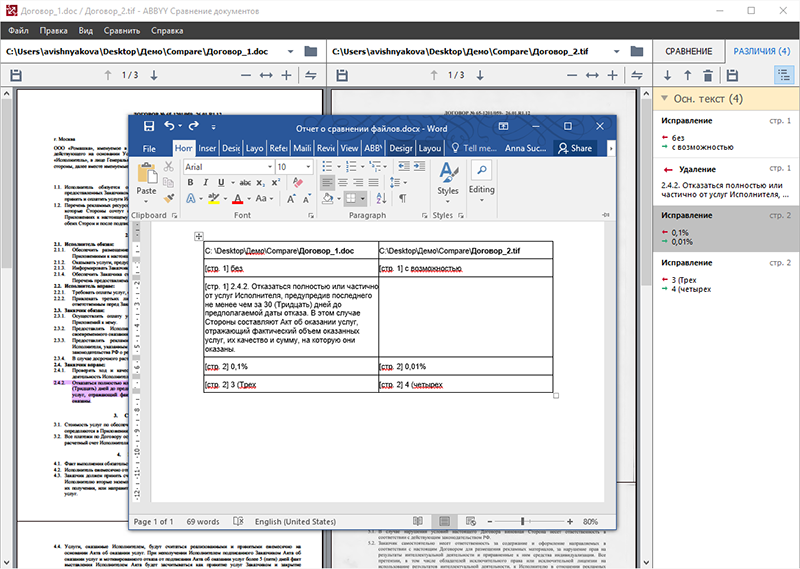This screenshot has height=569, width=800.
Task: Switch to СРАВНЕНИЕ tab
Action: point(688,52)
